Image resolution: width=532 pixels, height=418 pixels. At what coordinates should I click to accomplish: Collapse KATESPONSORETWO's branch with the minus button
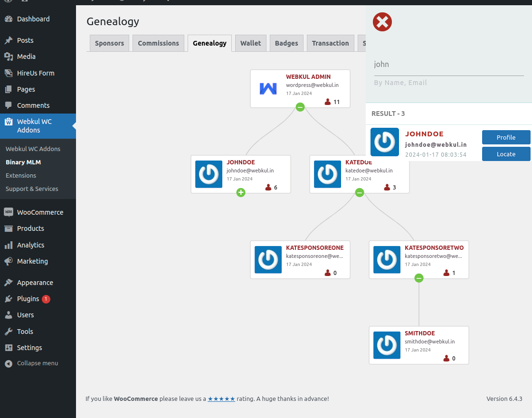[x=419, y=278]
